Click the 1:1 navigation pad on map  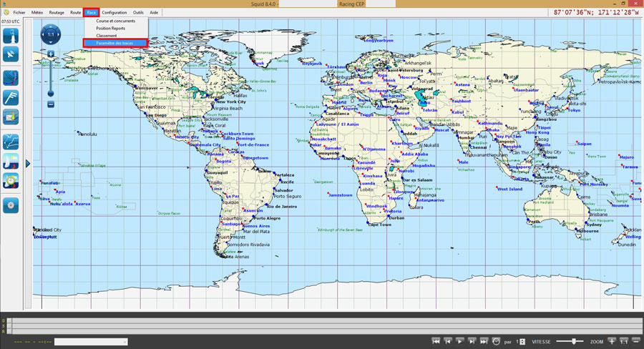[x=51, y=33]
